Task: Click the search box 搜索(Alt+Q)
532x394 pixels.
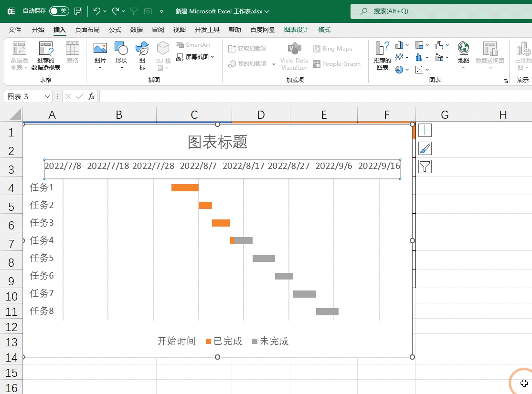Action: coord(441,11)
